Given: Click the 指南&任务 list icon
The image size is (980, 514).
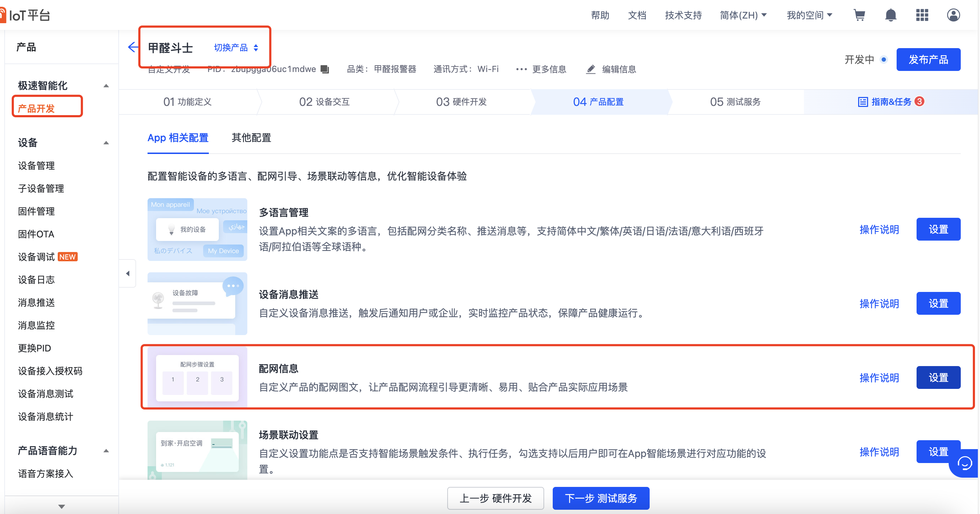Looking at the screenshot, I should (862, 102).
